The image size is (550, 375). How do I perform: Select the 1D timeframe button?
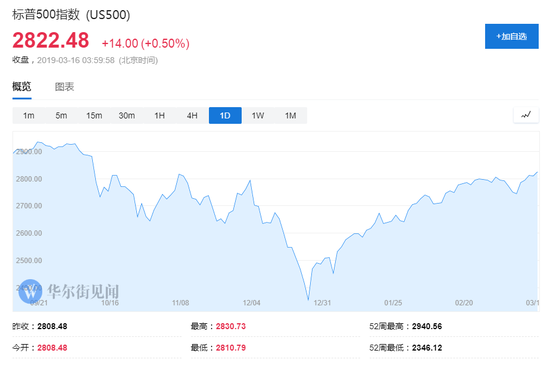point(225,115)
